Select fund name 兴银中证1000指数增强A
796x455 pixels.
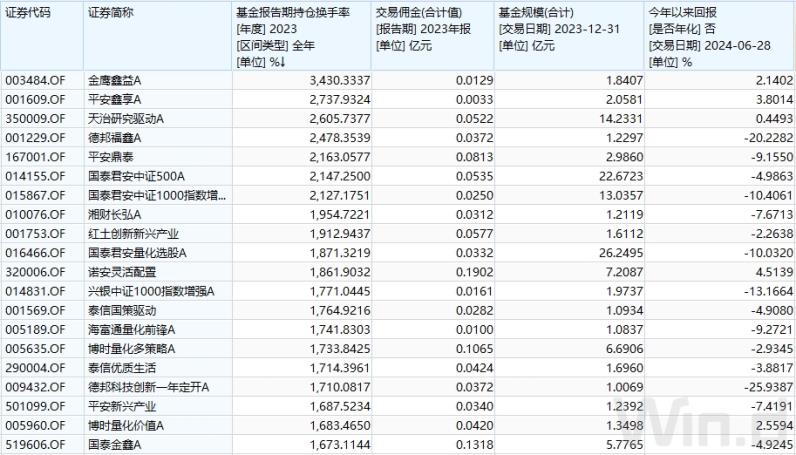click(x=151, y=291)
